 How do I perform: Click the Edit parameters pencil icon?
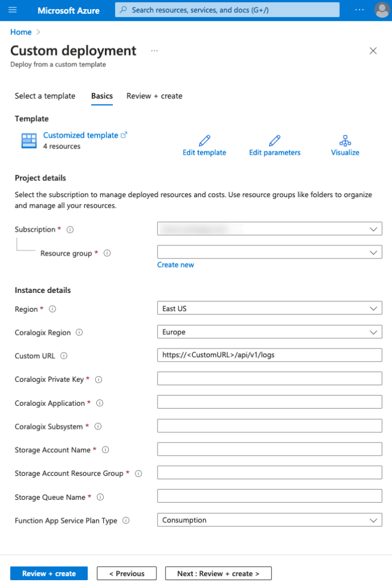click(x=275, y=140)
